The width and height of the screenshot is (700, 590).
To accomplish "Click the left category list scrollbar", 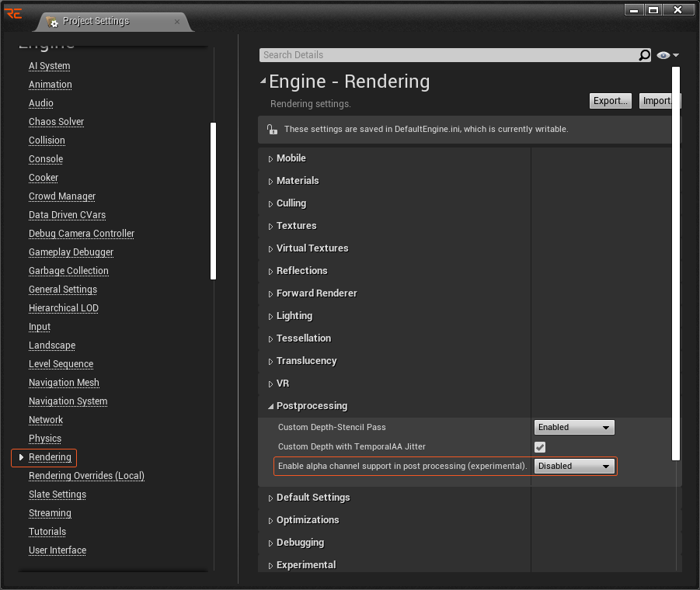I will click(x=213, y=200).
